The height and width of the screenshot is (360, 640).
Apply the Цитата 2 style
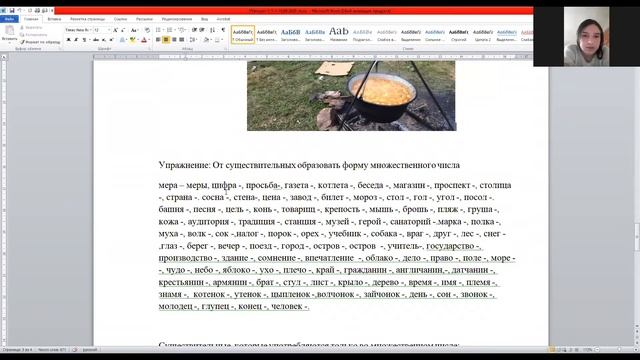[x=483, y=34]
